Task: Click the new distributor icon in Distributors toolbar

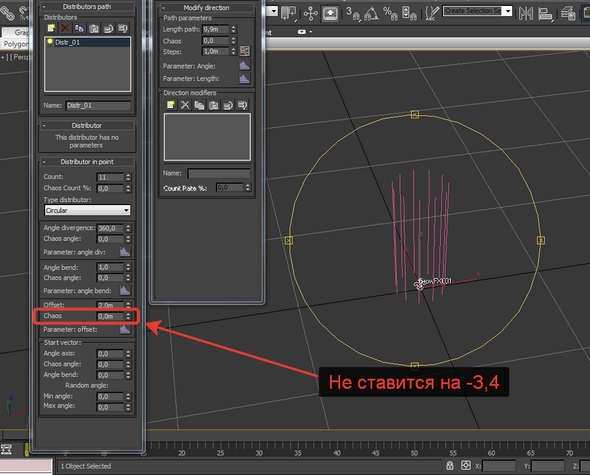Action: point(51,28)
